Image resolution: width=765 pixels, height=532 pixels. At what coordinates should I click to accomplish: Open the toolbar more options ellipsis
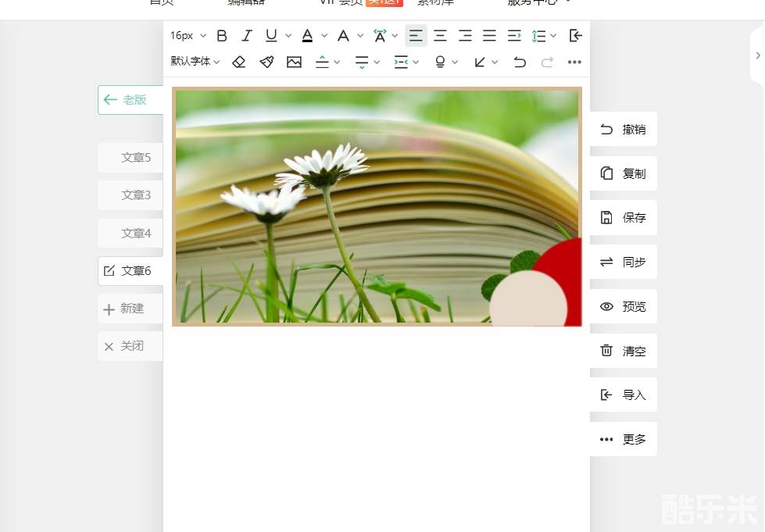(x=574, y=62)
